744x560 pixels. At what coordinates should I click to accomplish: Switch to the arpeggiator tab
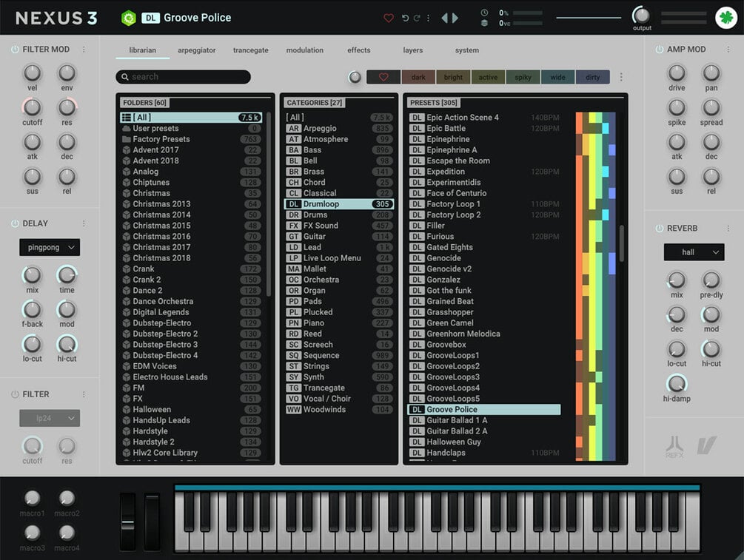click(196, 50)
